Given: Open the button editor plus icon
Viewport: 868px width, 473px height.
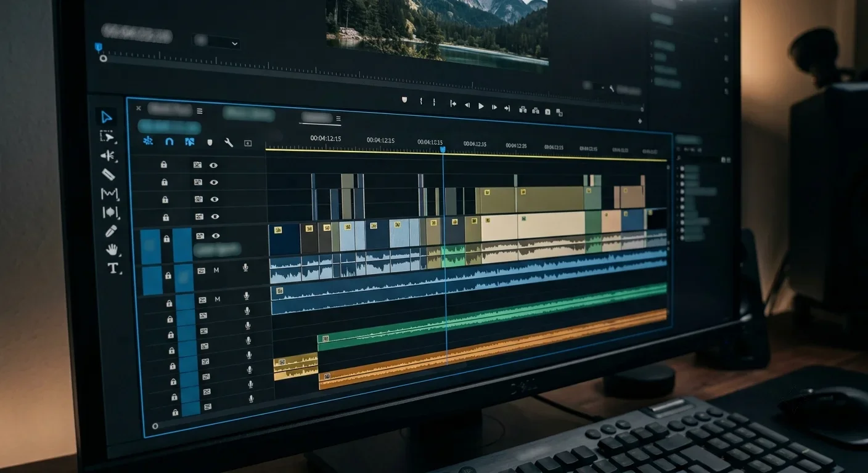Looking at the screenshot, I should coord(639,121).
